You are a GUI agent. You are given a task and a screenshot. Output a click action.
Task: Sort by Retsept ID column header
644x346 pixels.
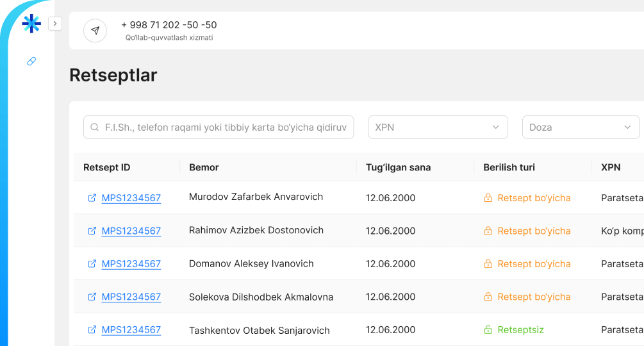(106, 167)
